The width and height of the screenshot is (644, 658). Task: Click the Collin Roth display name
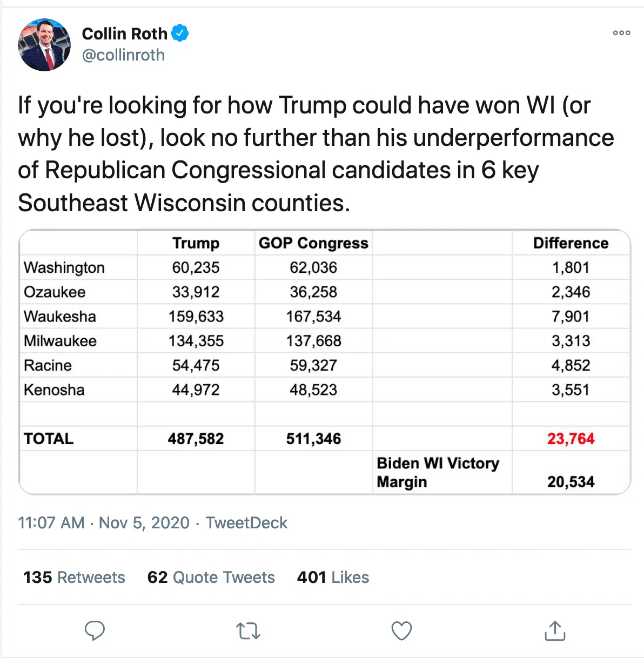[x=124, y=33]
